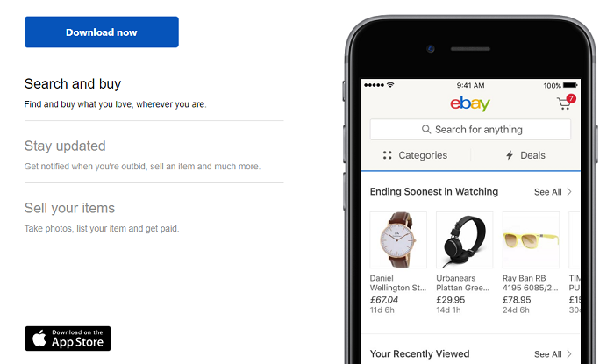Expand the Sell your items section

(69, 208)
